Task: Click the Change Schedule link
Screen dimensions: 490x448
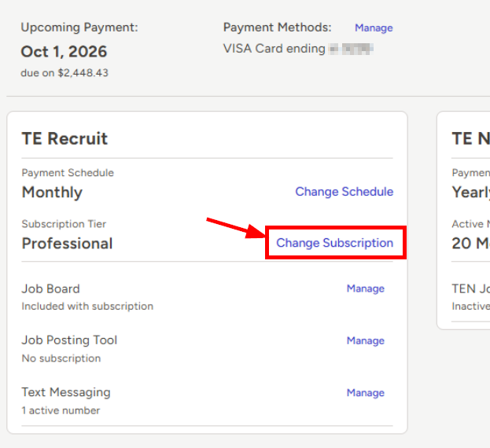Action: tap(344, 191)
